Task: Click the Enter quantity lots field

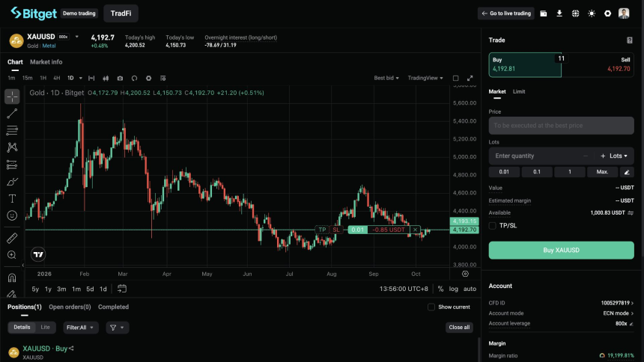Action: 538,156
